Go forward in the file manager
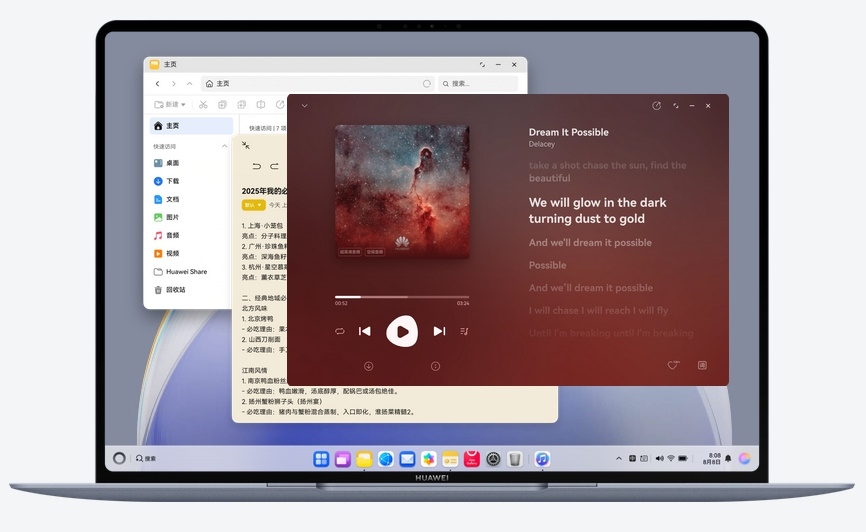The width and height of the screenshot is (866, 532). point(173,83)
